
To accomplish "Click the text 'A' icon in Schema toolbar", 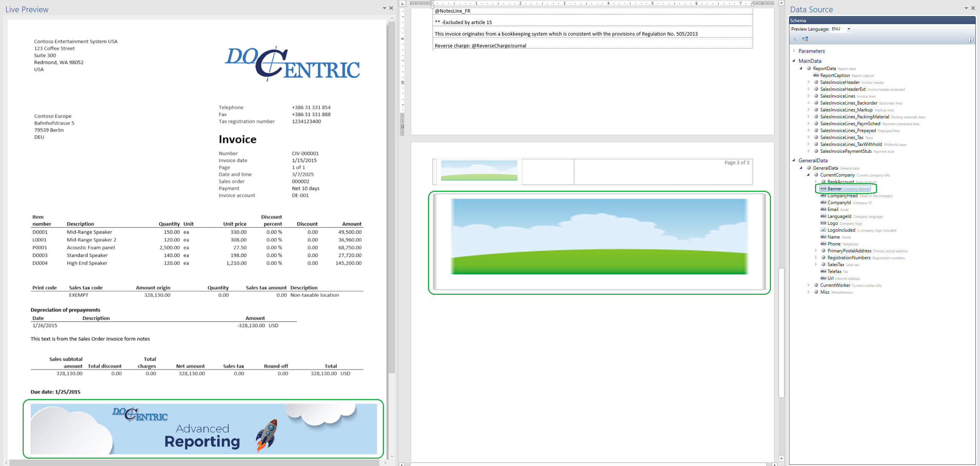I will (795, 39).
